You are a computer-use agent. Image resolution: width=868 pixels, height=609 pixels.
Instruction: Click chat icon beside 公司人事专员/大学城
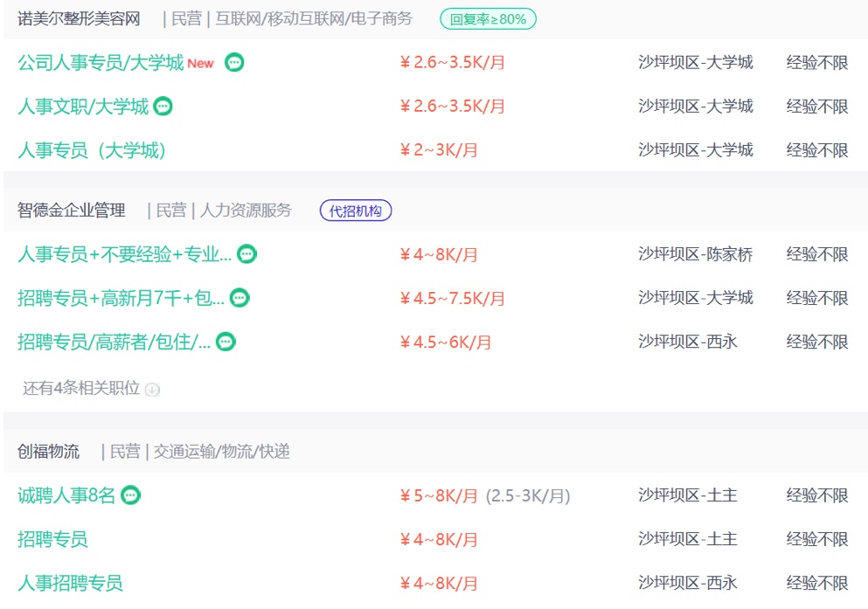click(x=234, y=63)
